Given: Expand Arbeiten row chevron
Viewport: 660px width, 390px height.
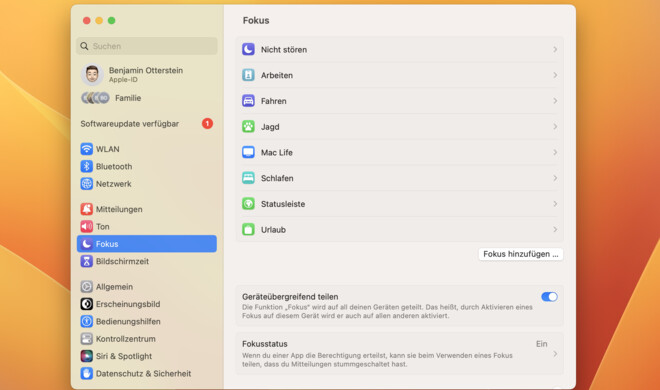Looking at the screenshot, I should click(555, 75).
